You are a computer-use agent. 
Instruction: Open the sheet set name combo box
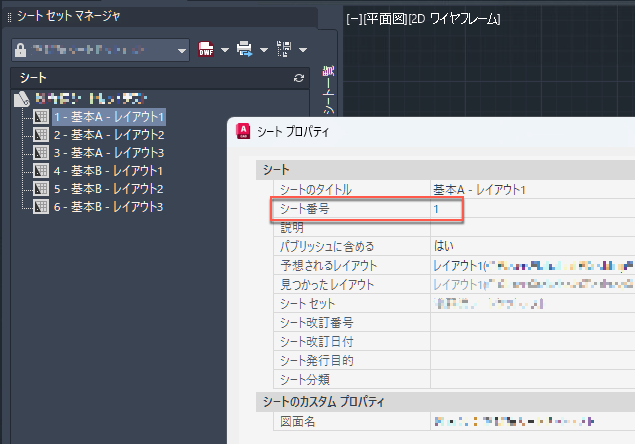click(x=100, y=50)
